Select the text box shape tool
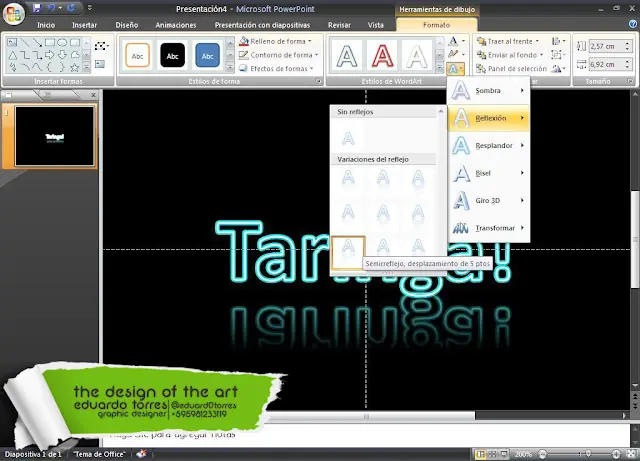Image resolution: width=640 pixels, height=461 pixels. [x=12, y=42]
